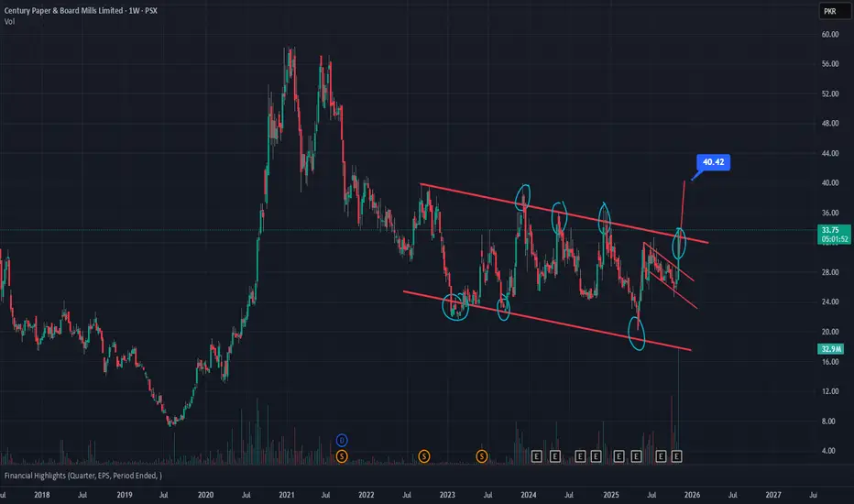Image resolution: width=854 pixels, height=504 pixels.
Task: Click the 36.00 price axis label
Action: click(x=830, y=213)
